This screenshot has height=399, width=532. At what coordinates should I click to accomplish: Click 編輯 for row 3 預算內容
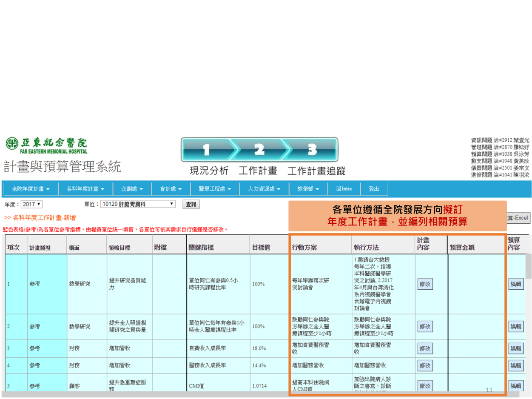pyautogui.click(x=516, y=348)
